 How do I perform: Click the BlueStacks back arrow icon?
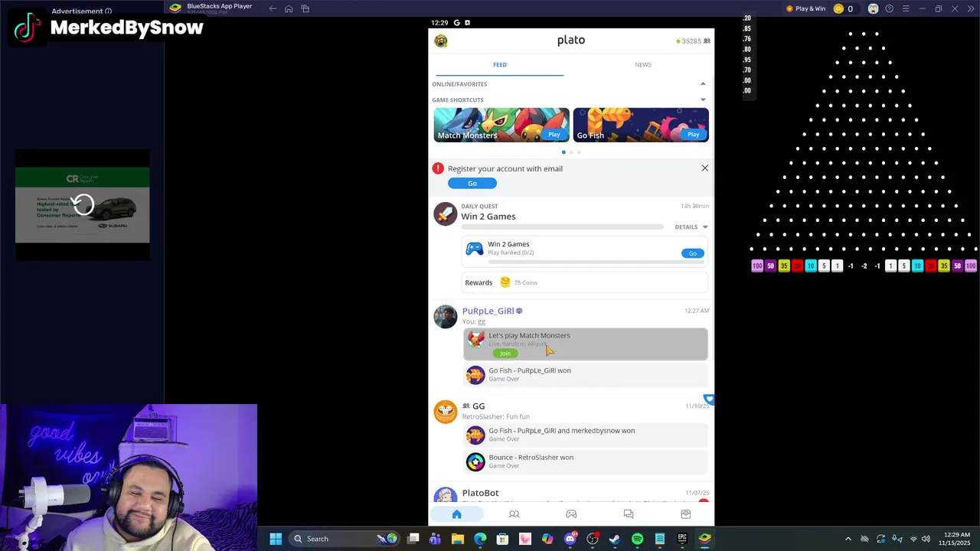point(273,8)
